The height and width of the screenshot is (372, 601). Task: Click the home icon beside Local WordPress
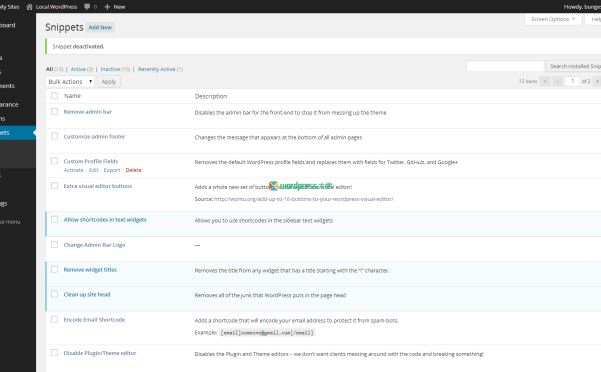[x=30, y=7]
